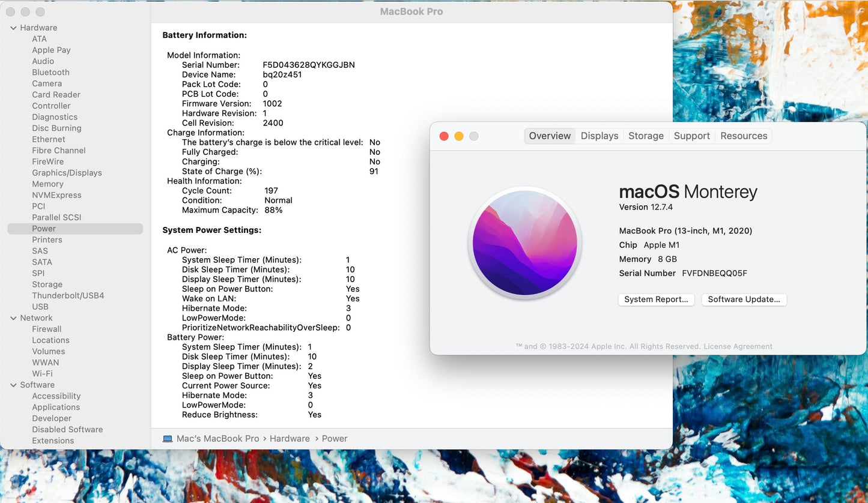Image resolution: width=868 pixels, height=503 pixels.
Task: Collapse the Network section chevron
Action: (x=13, y=318)
